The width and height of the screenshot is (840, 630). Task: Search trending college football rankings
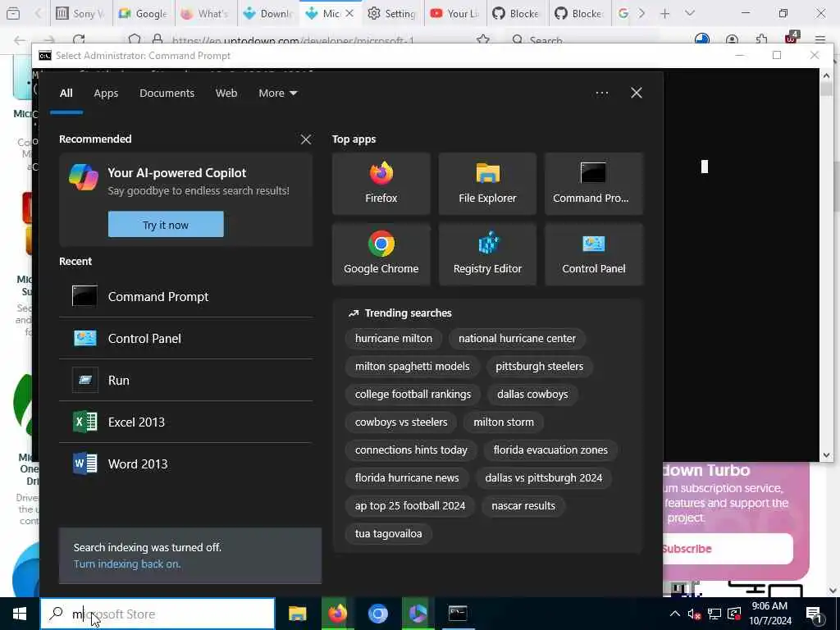point(413,394)
